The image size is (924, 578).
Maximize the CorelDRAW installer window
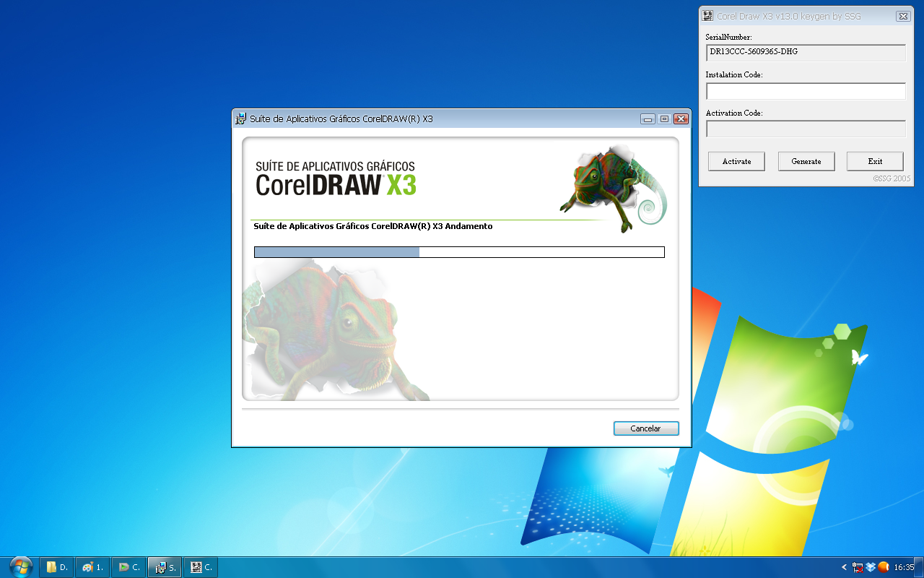[x=663, y=119]
